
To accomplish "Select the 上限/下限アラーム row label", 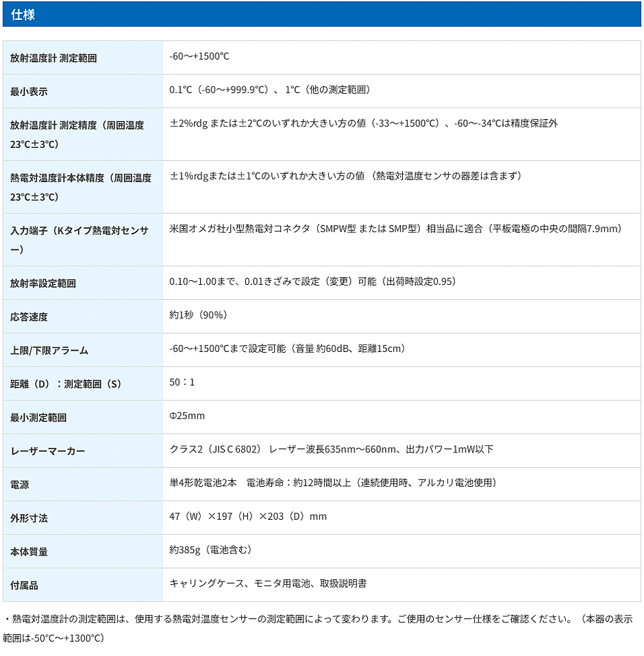I will pyautogui.click(x=49, y=351).
